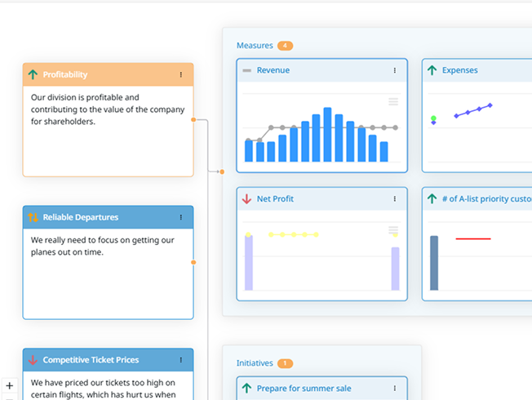Click the Revenue chart hamburger menu

click(x=393, y=101)
